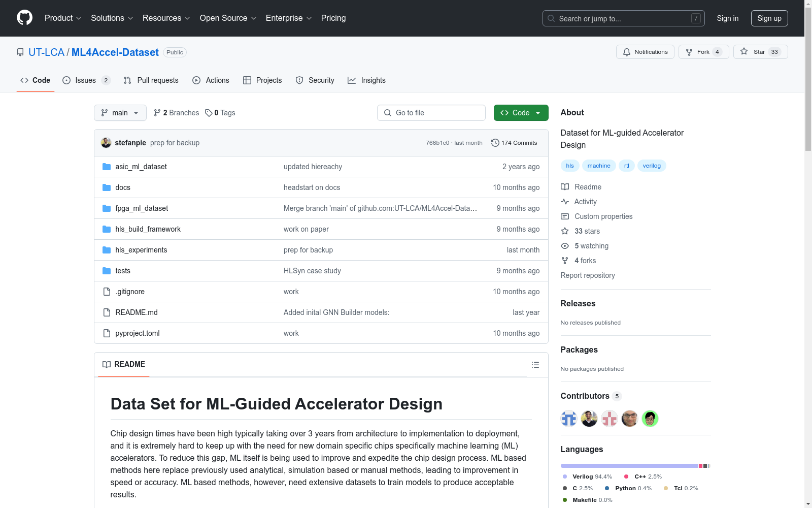Click the GitHub logo icon

coord(24,18)
